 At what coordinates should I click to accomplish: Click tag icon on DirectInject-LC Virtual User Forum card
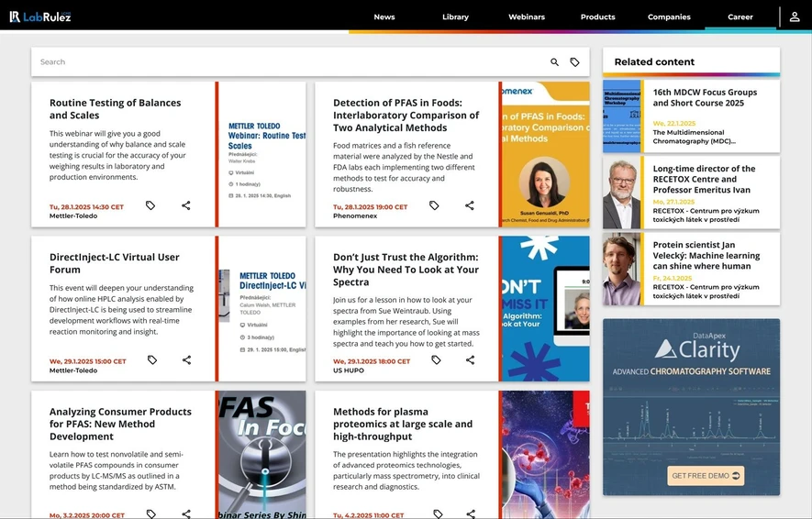coord(152,359)
